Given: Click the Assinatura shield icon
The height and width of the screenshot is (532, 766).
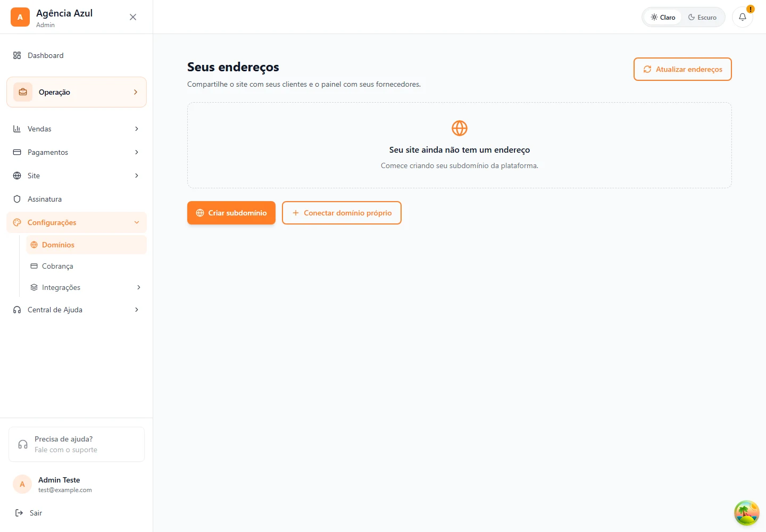Looking at the screenshot, I should [x=17, y=199].
